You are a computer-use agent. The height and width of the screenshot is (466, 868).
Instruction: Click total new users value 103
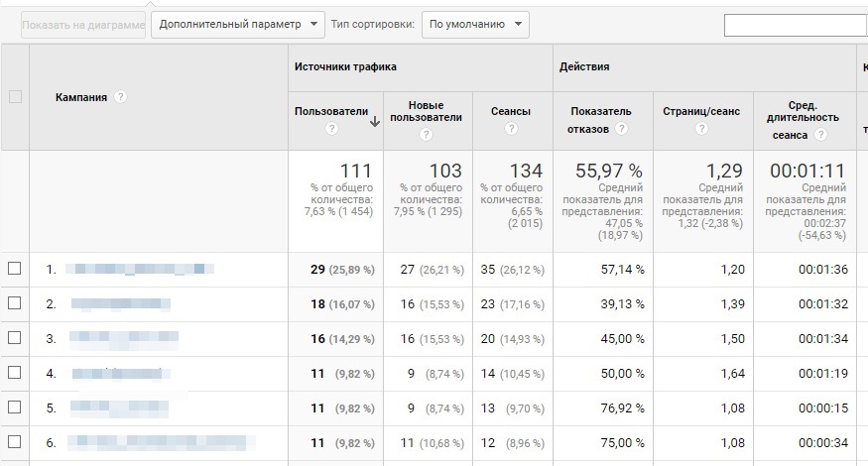click(445, 171)
